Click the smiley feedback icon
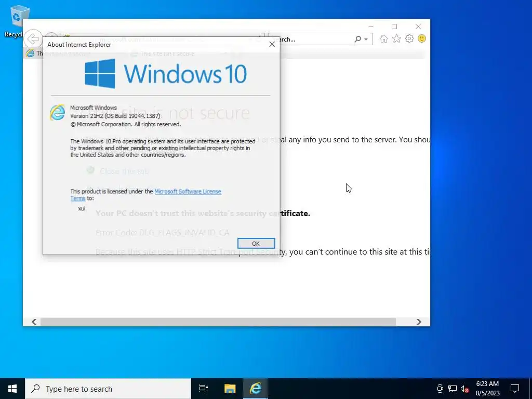 [x=422, y=38]
